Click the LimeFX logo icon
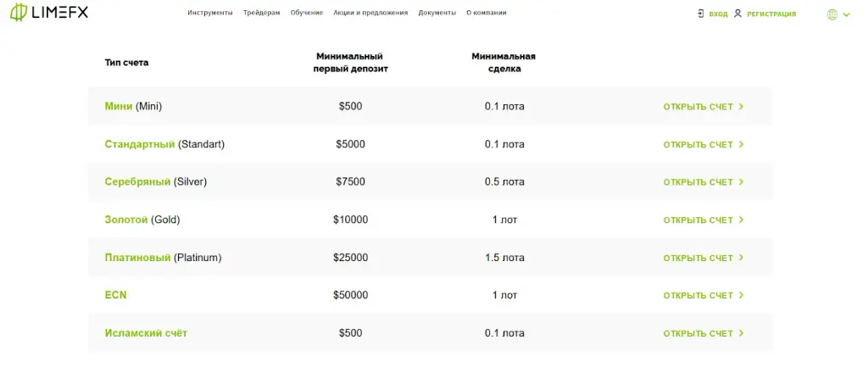Viewport: 868px width, 373px height. click(19, 12)
